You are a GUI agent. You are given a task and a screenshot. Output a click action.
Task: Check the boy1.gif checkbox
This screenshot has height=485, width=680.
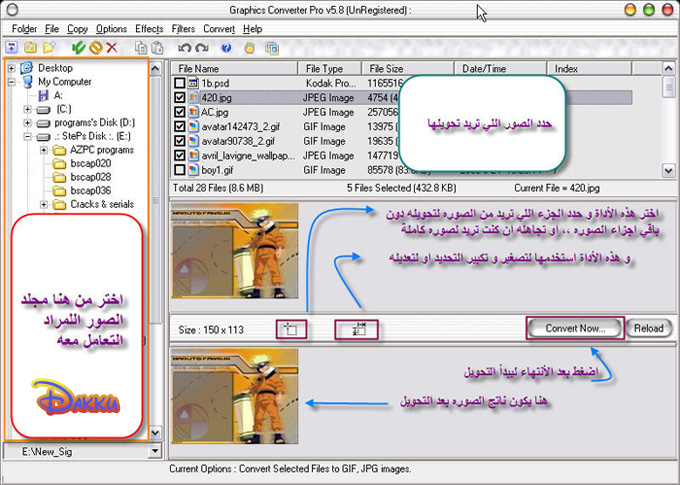click(x=180, y=170)
